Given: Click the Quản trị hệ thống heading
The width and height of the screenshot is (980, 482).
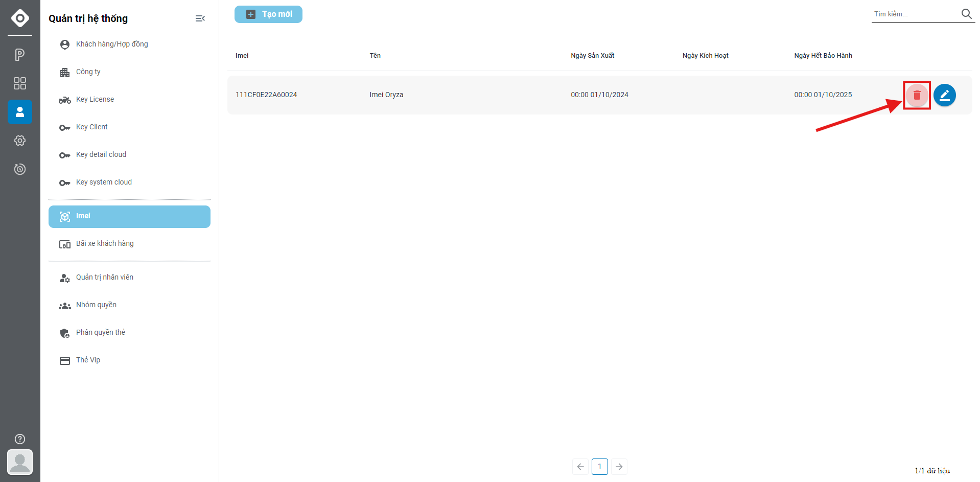Looking at the screenshot, I should pyautogui.click(x=88, y=18).
